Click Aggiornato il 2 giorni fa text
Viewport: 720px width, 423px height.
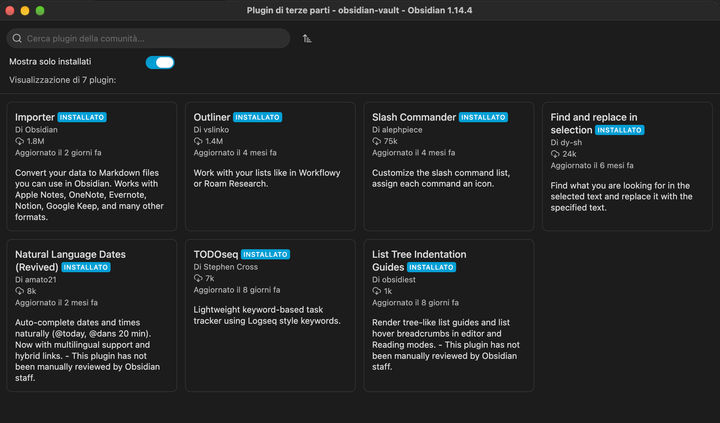[x=58, y=152]
